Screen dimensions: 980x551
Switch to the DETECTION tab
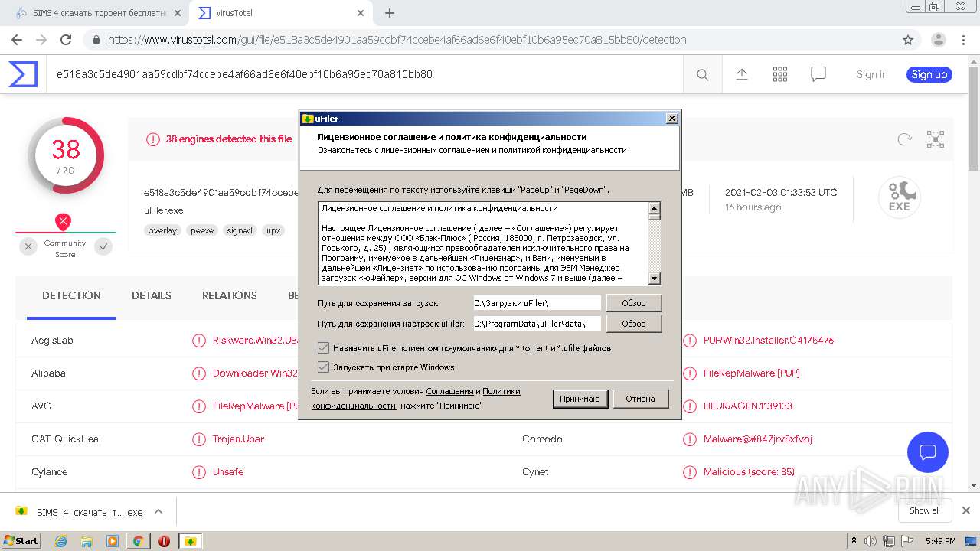[x=71, y=295]
